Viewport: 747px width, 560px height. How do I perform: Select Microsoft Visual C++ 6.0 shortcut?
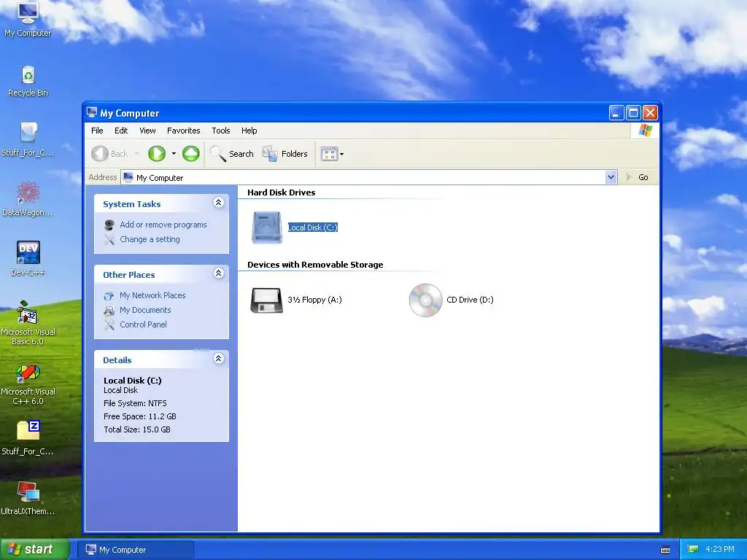click(28, 384)
